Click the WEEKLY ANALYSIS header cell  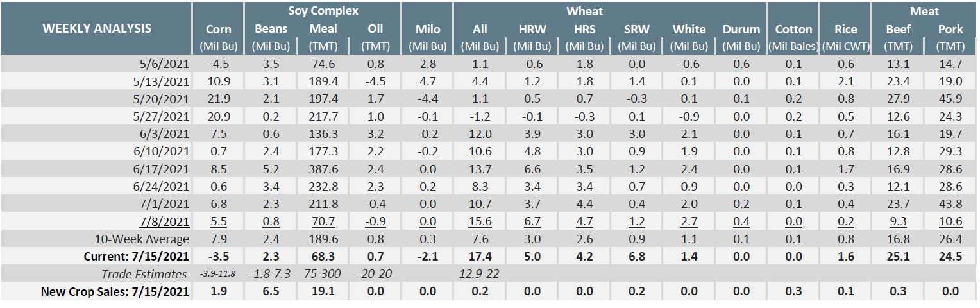point(97,28)
